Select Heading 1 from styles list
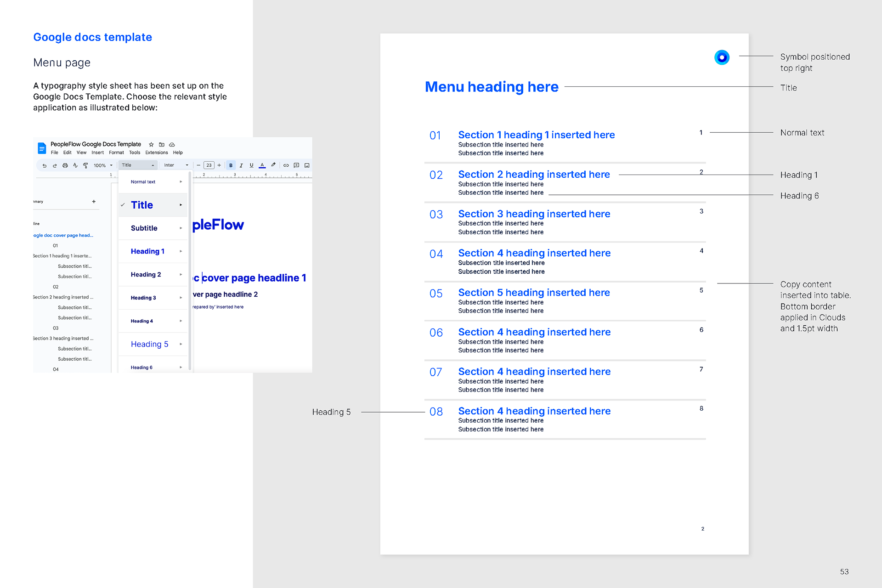The width and height of the screenshot is (882, 588). (x=147, y=251)
